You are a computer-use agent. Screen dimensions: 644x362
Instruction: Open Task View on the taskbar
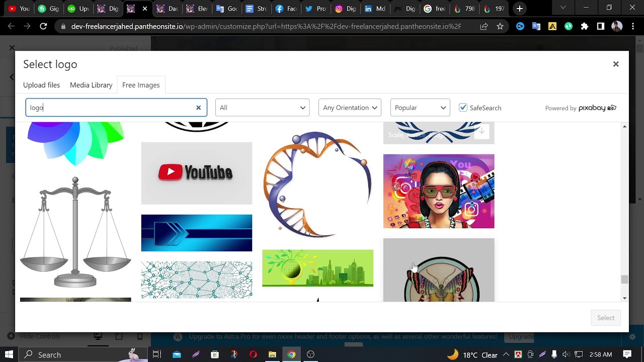(156, 354)
